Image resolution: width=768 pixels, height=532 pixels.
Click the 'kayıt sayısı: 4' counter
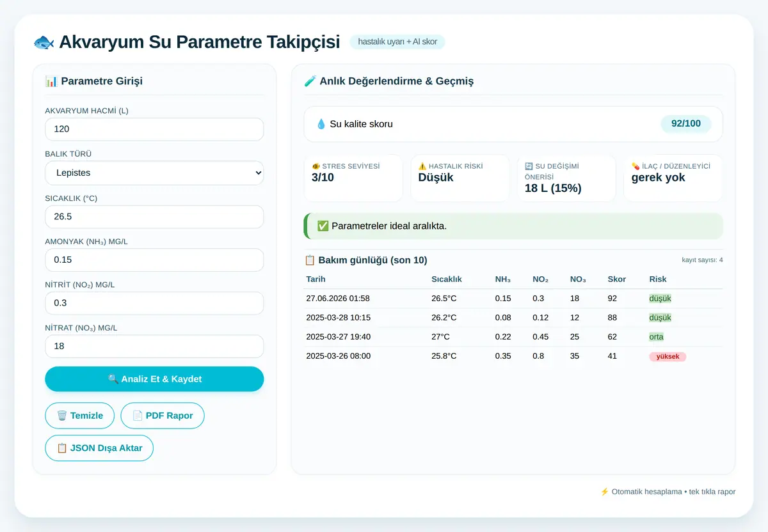click(703, 260)
